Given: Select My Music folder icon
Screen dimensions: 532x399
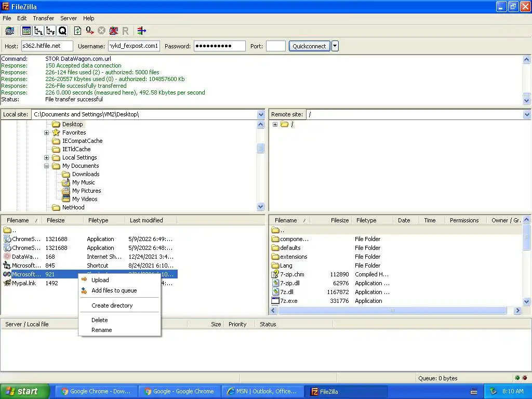Looking at the screenshot, I should coord(66,182).
